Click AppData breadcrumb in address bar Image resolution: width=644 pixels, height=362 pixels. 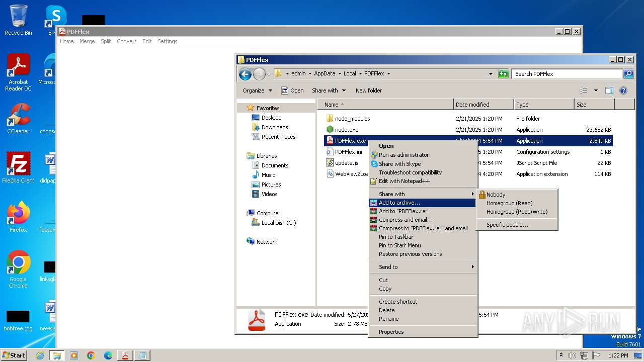[x=325, y=73]
